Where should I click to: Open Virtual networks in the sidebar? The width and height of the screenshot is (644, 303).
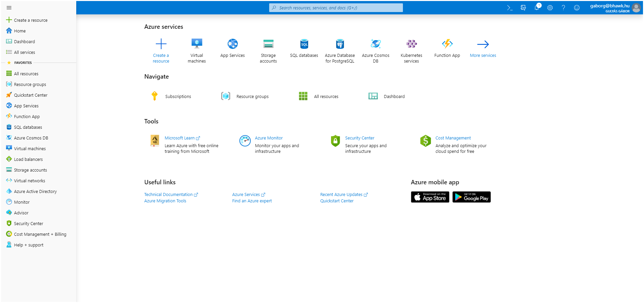click(x=38, y=181)
